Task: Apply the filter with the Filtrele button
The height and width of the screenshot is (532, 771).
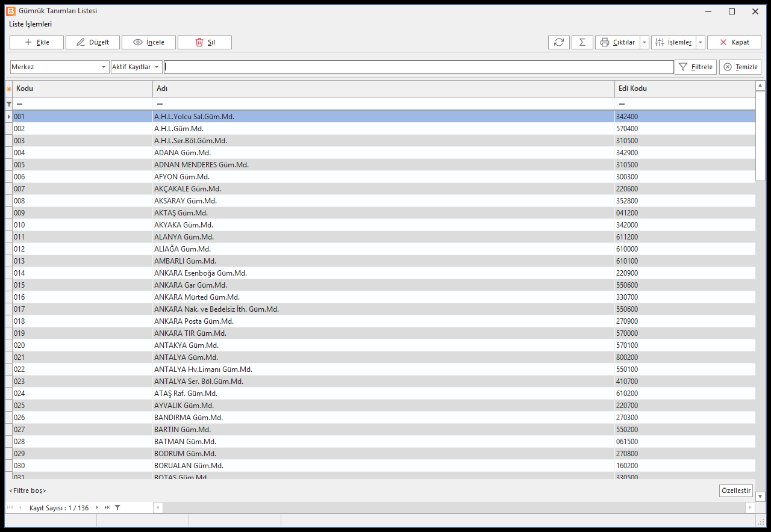Action: coord(696,67)
